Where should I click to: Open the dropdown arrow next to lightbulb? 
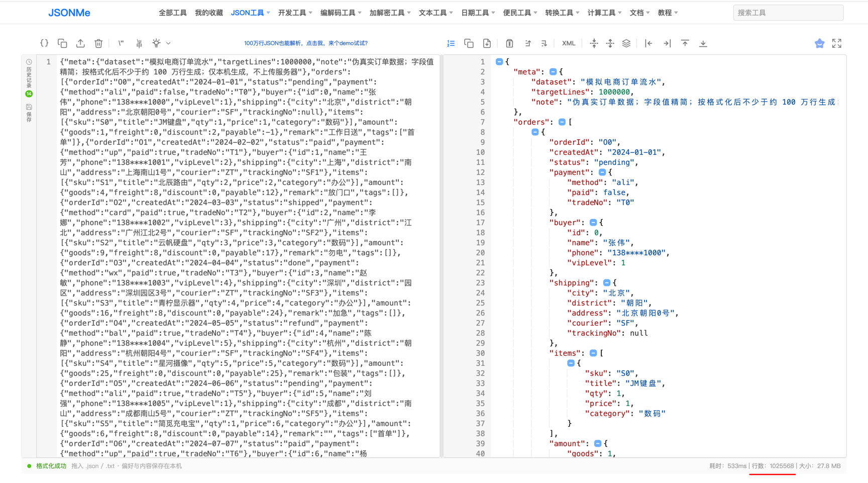pyautogui.click(x=168, y=43)
